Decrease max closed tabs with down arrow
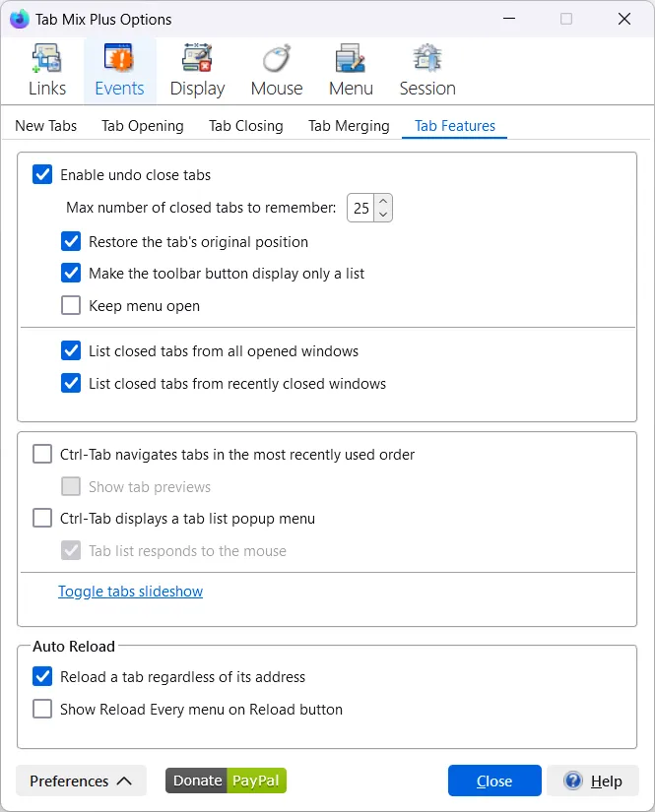The height and width of the screenshot is (812, 655). point(383,214)
